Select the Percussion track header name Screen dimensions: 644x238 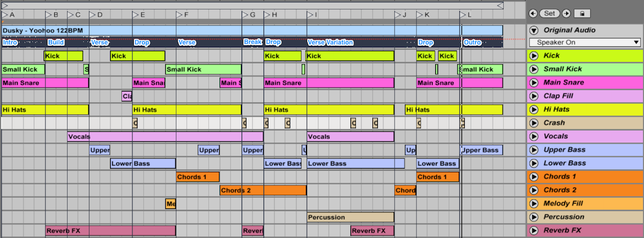pyautogui.click(x=563, y=217)
